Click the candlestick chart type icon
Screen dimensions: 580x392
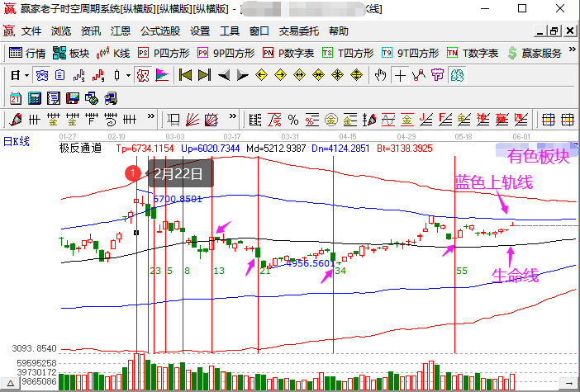point(116,76)
